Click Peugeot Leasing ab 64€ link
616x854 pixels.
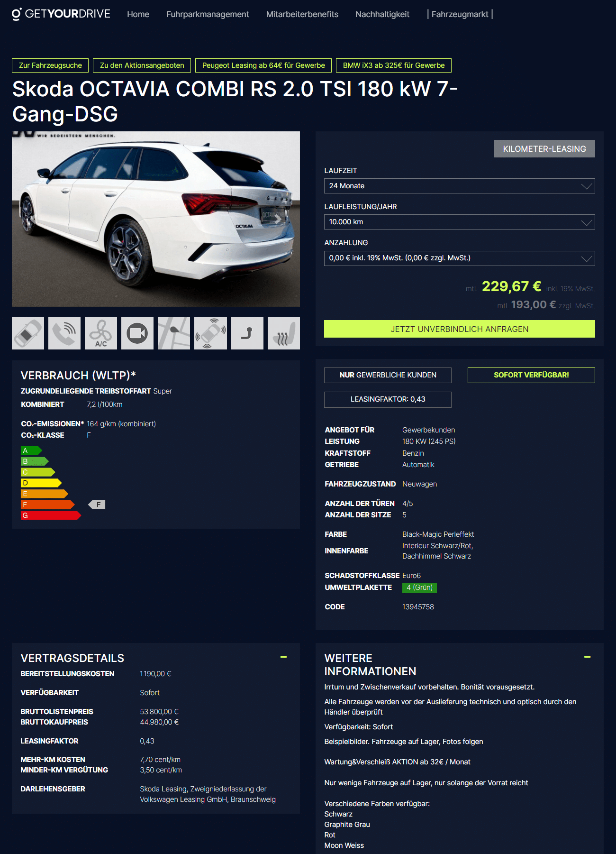click(x=263, y=65)
